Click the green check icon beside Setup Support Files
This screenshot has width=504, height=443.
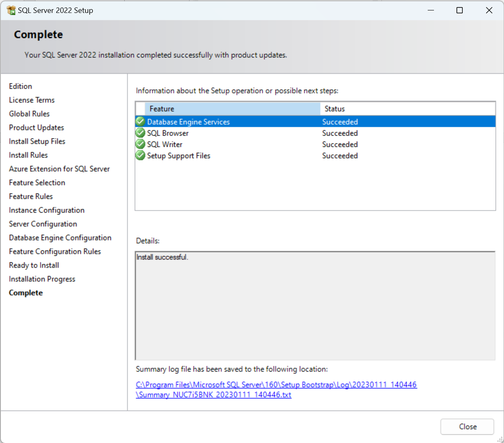click(x=140, y=156)
